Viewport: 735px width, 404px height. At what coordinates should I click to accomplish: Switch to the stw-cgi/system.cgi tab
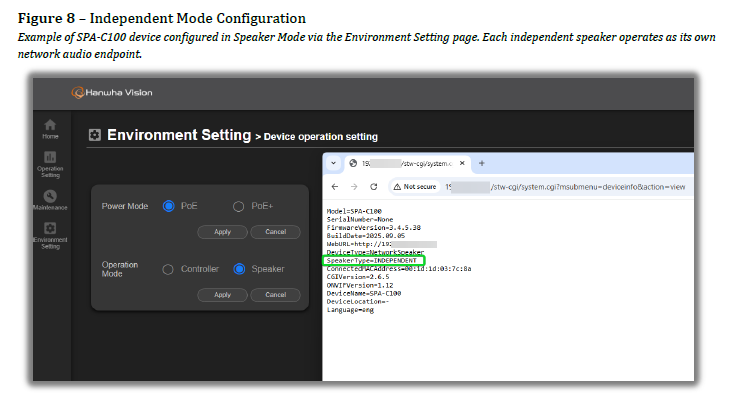pos(407,163)
